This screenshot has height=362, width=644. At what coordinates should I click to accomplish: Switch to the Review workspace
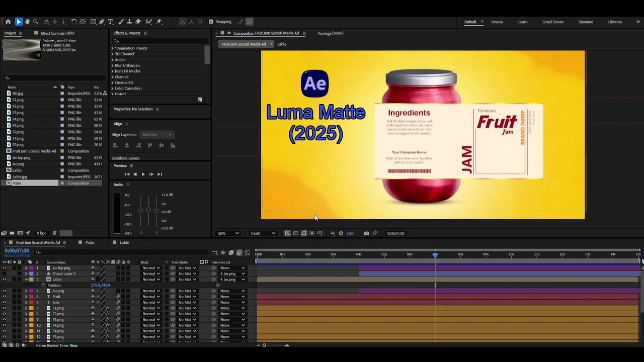(497, 22)
